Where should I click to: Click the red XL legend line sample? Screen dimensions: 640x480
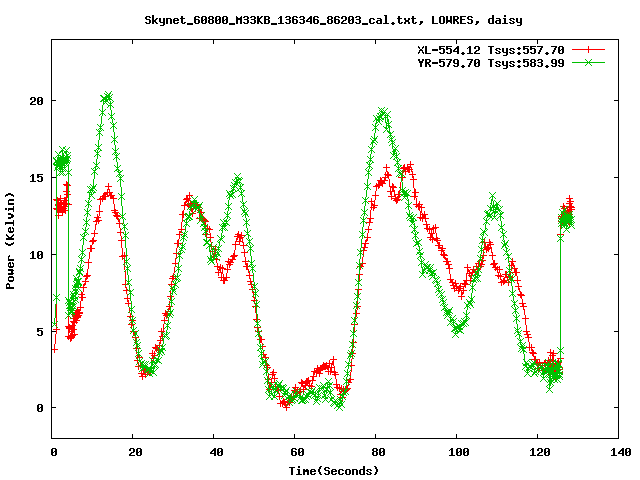coord(588,50)
